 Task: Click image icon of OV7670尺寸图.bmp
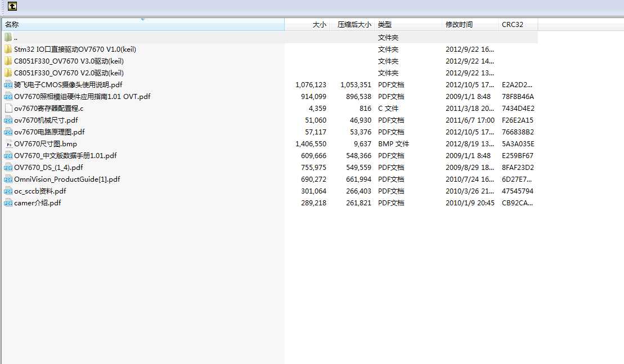tap(8, 144)
